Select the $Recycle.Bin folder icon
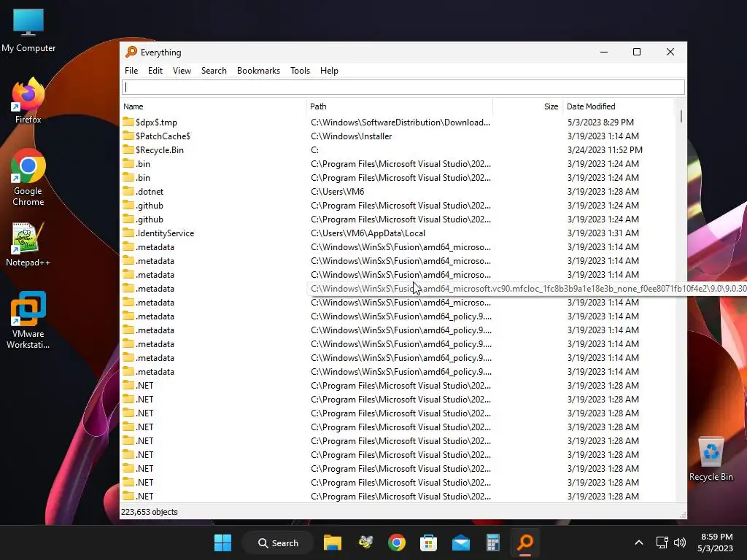Image resolution: width=747 pixels, height=560 pixels. click(x=128, y=149)
